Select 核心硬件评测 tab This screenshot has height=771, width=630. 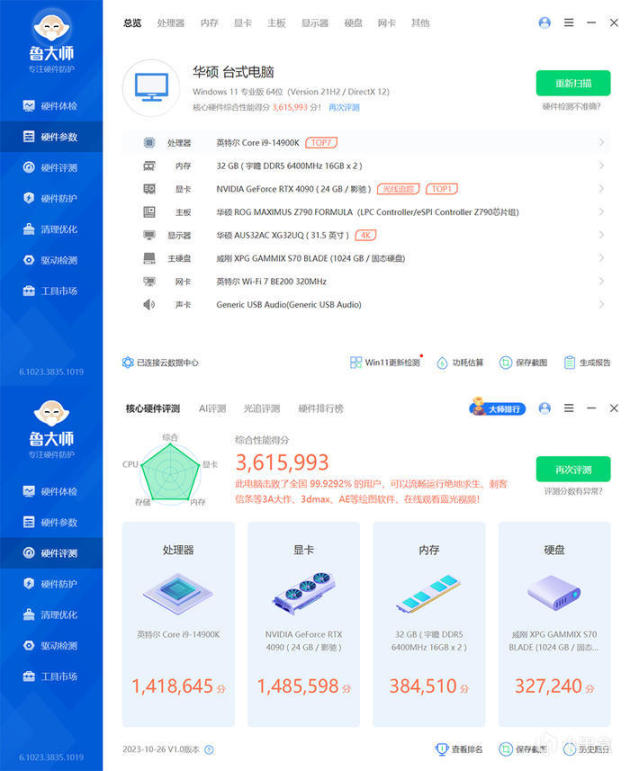(153, 408)
